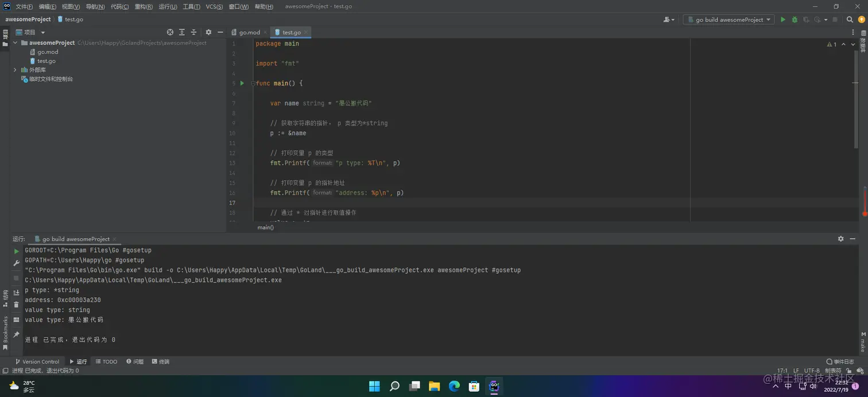Click the orange IDE update arrow icon
Screen dimensions: 868x397
pos(861,20)
